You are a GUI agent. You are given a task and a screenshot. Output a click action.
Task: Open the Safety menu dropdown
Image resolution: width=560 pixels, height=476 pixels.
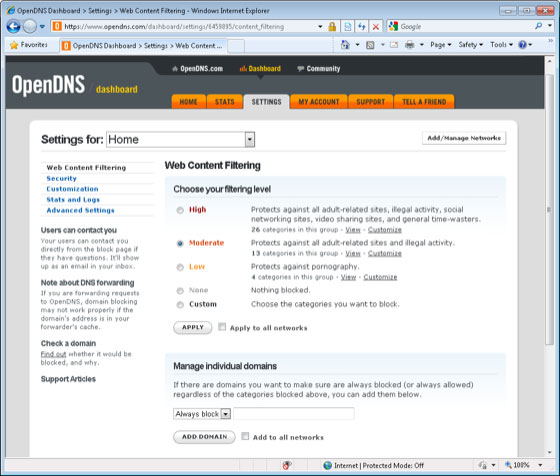(x=471, y=45)
